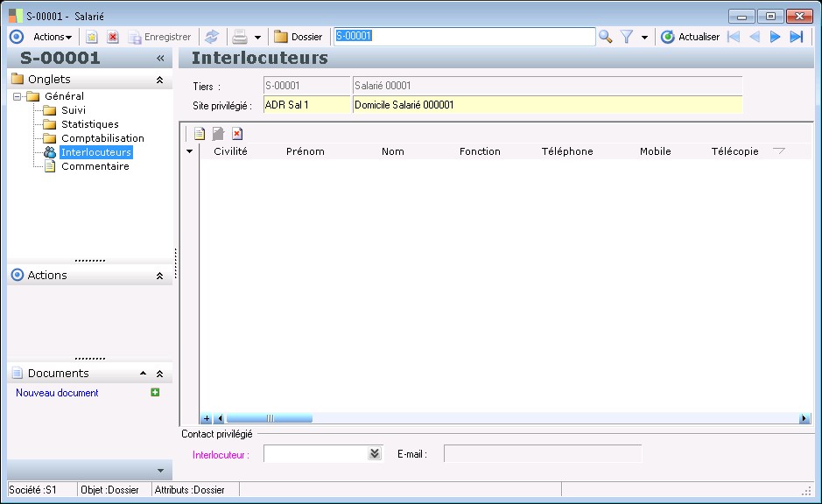Open the Interlocuteur dropdown list
822x504 pixels.
[375, 453]
